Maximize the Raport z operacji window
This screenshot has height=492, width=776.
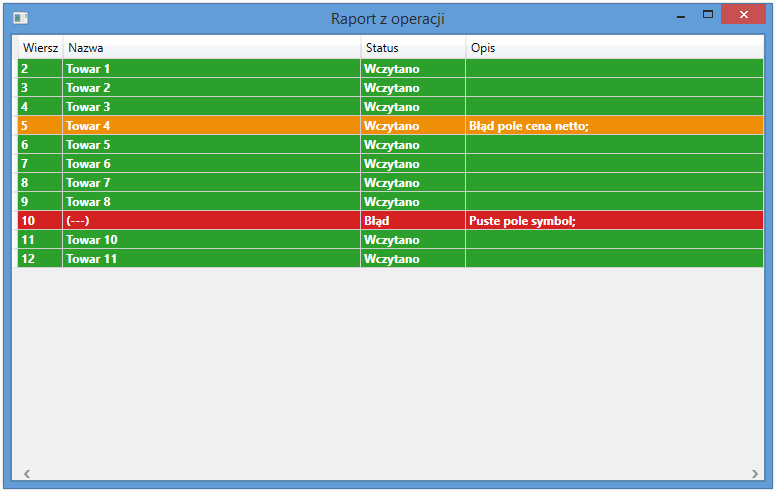click(x=708, y=15)
